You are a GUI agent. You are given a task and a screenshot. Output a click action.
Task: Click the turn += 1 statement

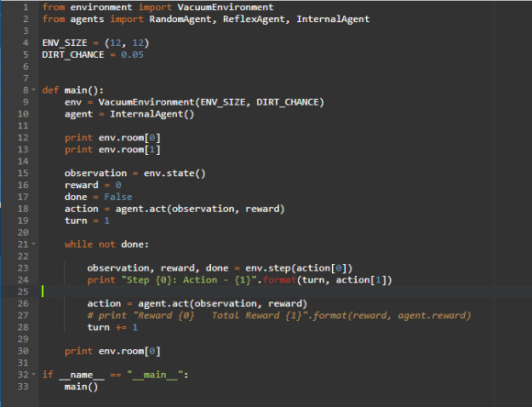[112, 327]
